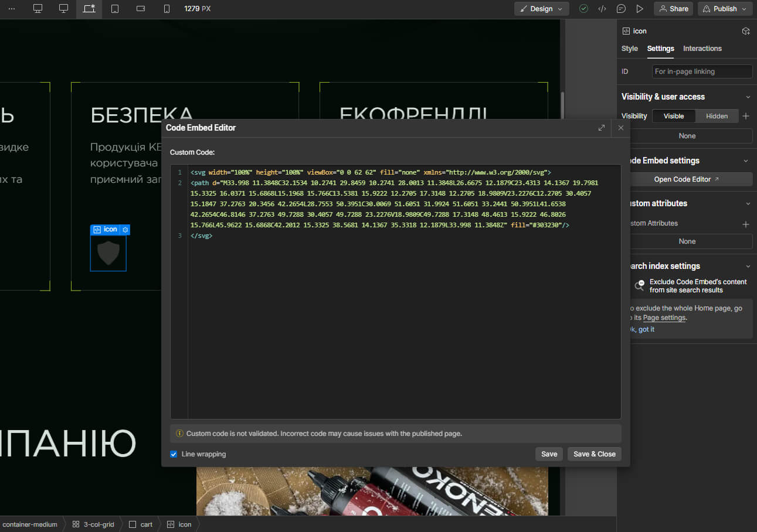Image resolution: width=757 pixels, height=532 pixels.
Task: Click the ID input field
Action: coord(702,71)
